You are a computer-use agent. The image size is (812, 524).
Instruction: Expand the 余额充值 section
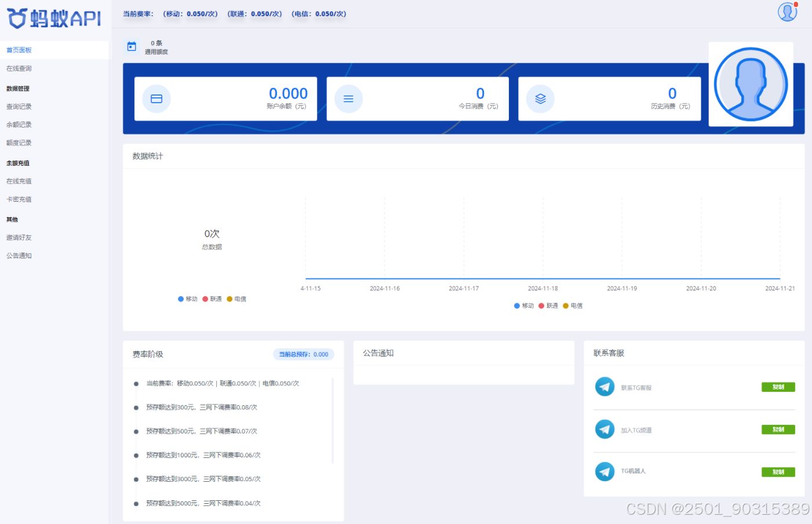point(18,163)
